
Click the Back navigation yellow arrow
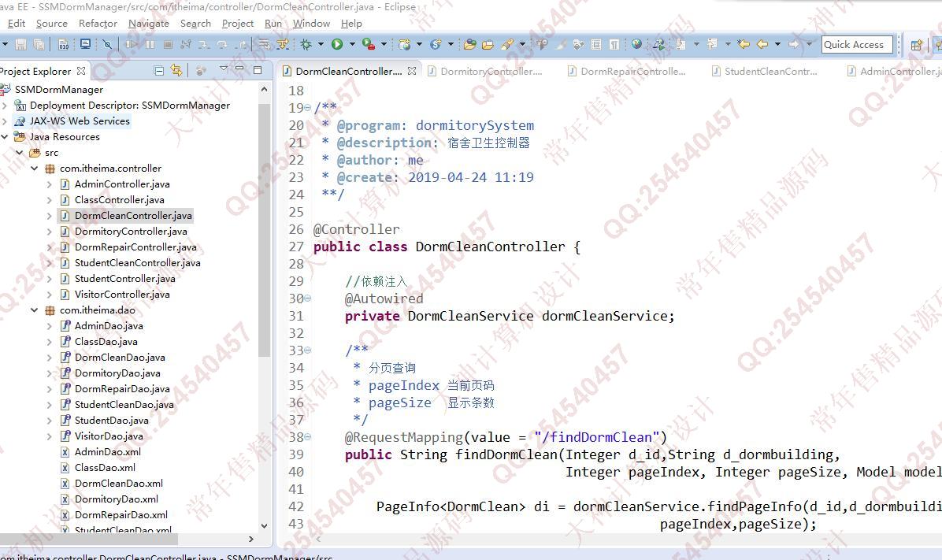tap(762, 44)
